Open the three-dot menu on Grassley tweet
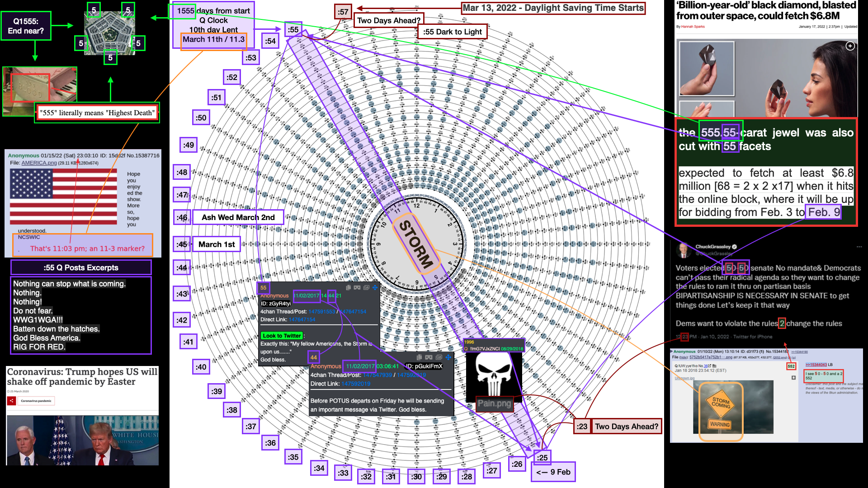This screenshot has height=488, width=868. pyautogui.click(x=859, y=247)
